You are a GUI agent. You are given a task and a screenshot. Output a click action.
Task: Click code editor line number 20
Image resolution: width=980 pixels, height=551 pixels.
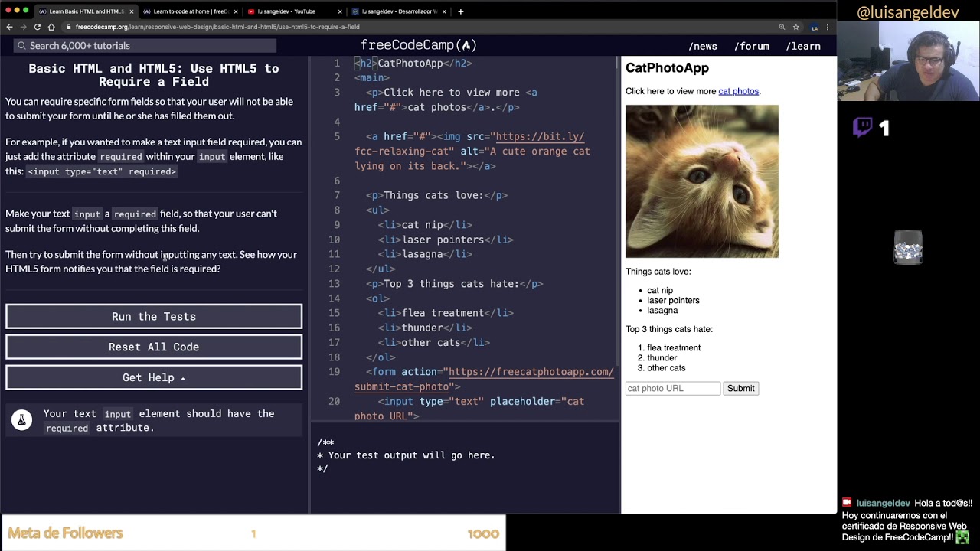[x=334, y=401]
